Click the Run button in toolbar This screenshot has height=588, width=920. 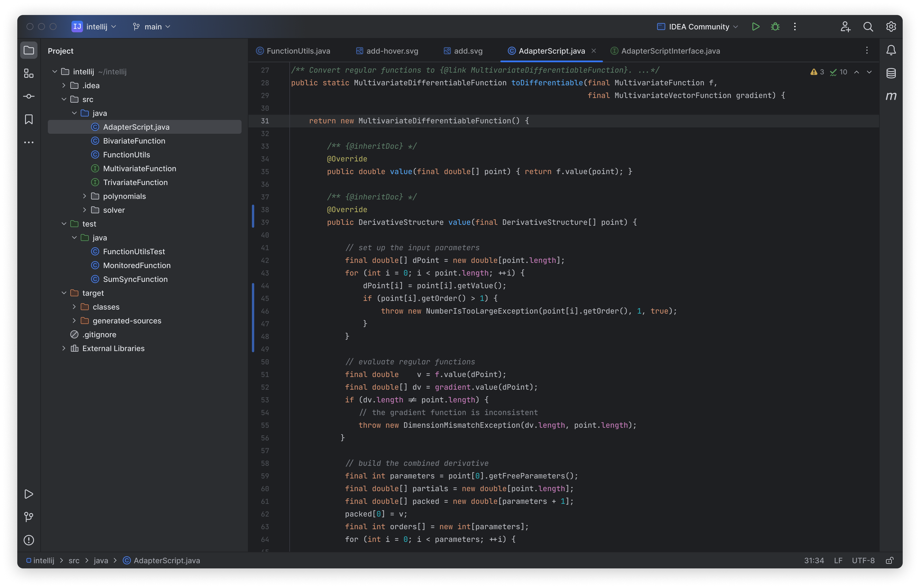(755, 27)
